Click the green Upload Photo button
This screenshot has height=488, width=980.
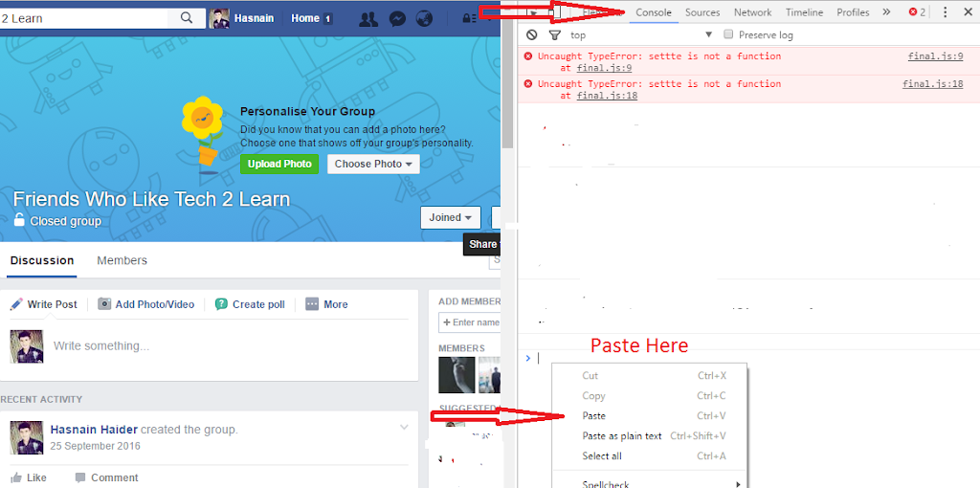[279, 165]
